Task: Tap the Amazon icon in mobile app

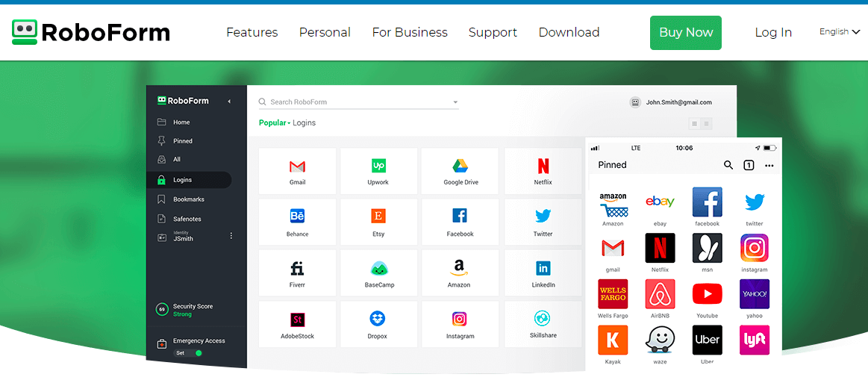Action: coord(613,205)
